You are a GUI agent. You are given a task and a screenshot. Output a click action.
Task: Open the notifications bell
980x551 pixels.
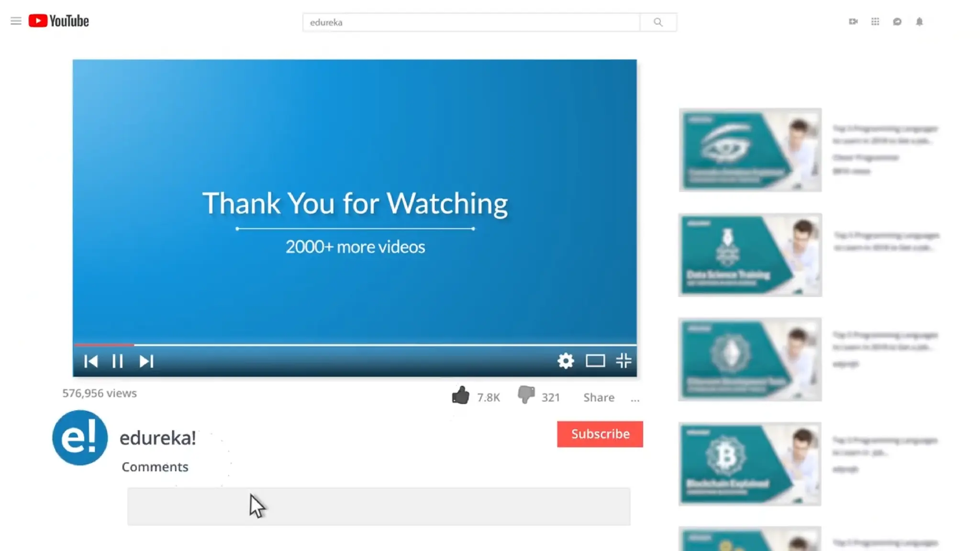(x=919, y=22)
